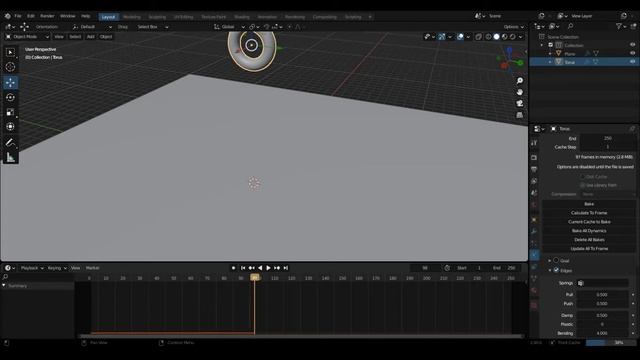Viewport: 640px width, 360px height.
Task: Click the new scene icon beside the Scene field
Action: point(542,16)
